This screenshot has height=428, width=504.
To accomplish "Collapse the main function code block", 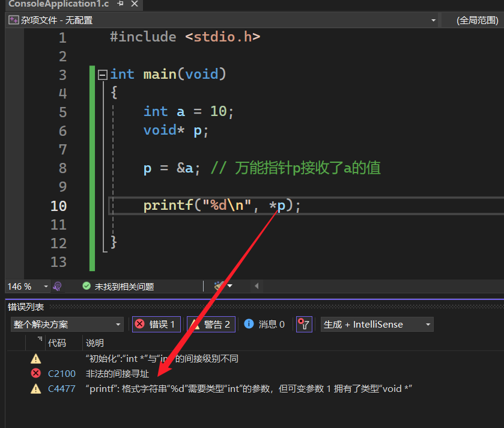I will coord(102,75).
